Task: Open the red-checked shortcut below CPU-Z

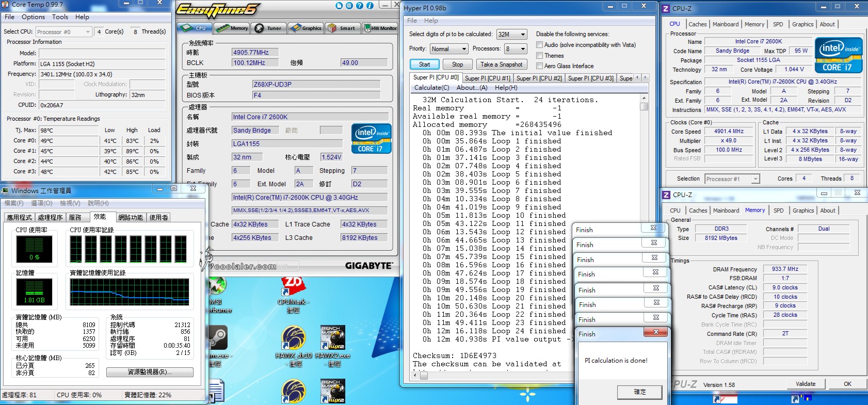Action: click(x=725, y=399)
